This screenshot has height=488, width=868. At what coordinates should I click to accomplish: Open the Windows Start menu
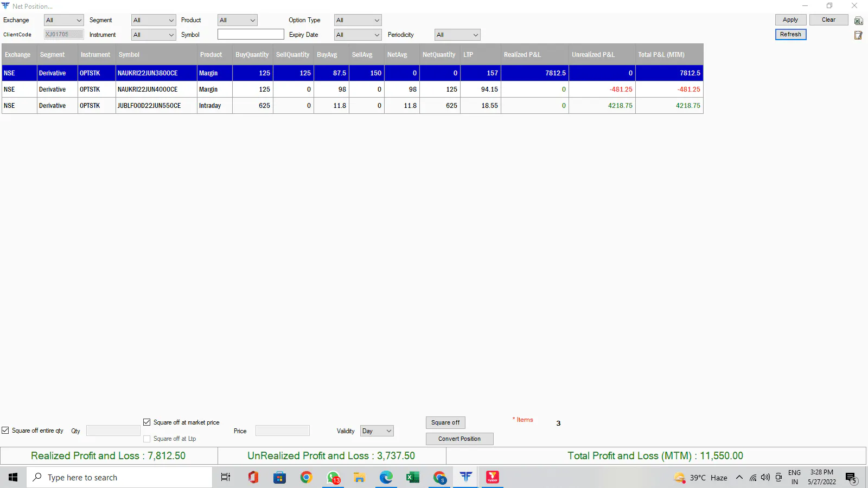click(x=13, y=477)
